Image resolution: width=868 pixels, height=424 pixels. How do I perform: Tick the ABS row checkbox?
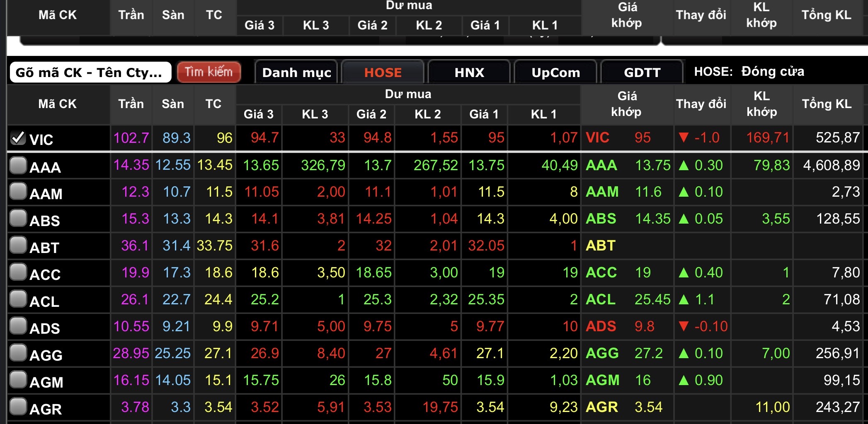click(x=18, y=218)
